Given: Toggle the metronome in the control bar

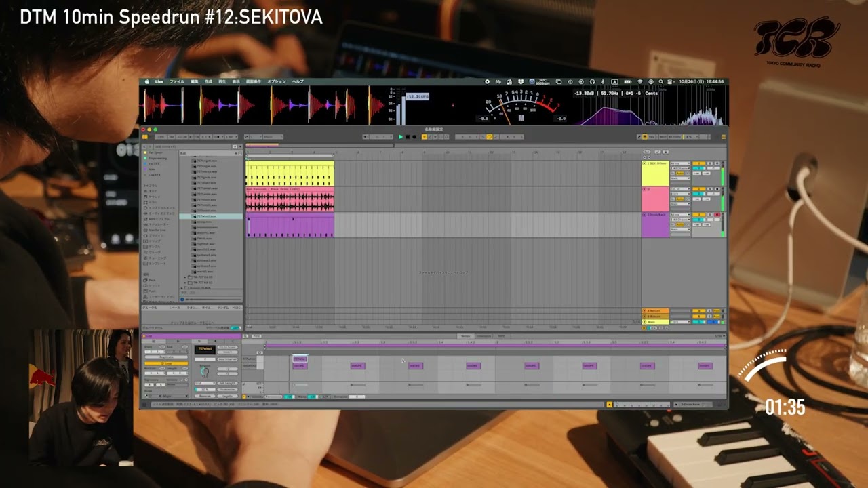Looking at the screenshot, I should click(x=218, y=137).
